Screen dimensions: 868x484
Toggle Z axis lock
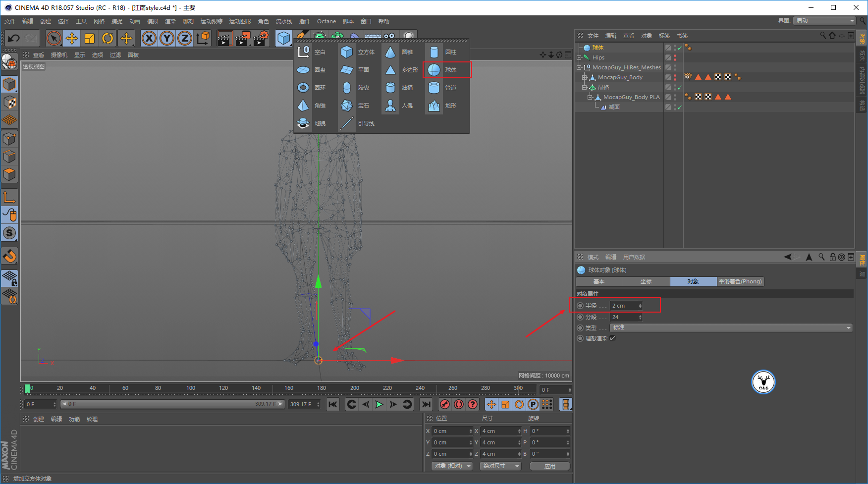(x=185, y=38)
